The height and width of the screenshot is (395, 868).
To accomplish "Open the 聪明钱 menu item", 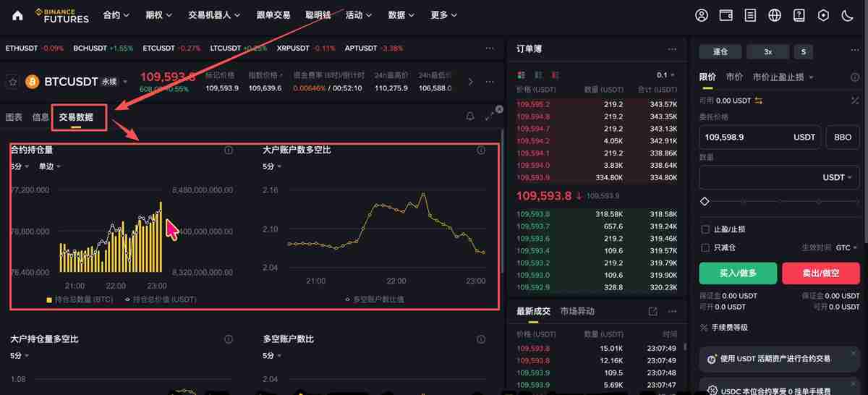I will [x=318, y=15].
